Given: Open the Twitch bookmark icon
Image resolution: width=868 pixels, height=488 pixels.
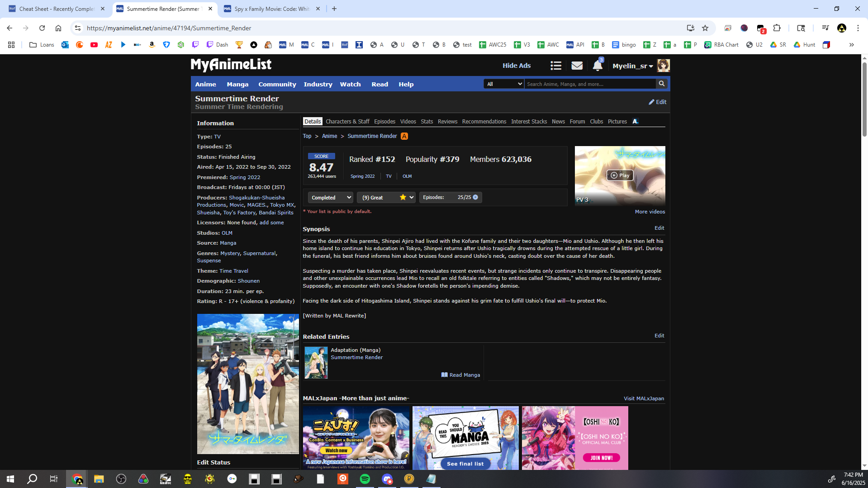Looking at the screenshot, I should [x=195, y=45].
